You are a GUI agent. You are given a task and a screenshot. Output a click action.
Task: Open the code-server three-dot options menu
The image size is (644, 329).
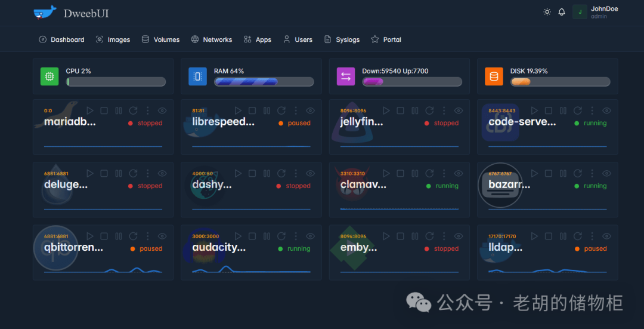[592, 110]
